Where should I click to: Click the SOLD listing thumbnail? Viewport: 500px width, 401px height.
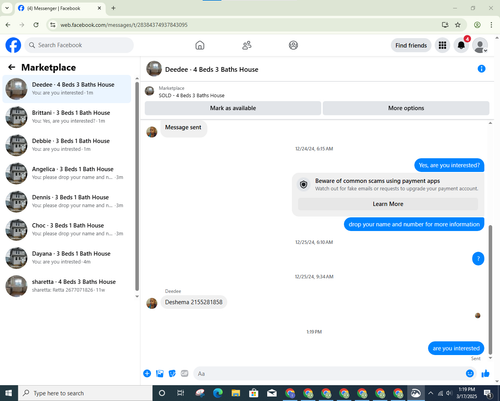(x=149, y=91)
